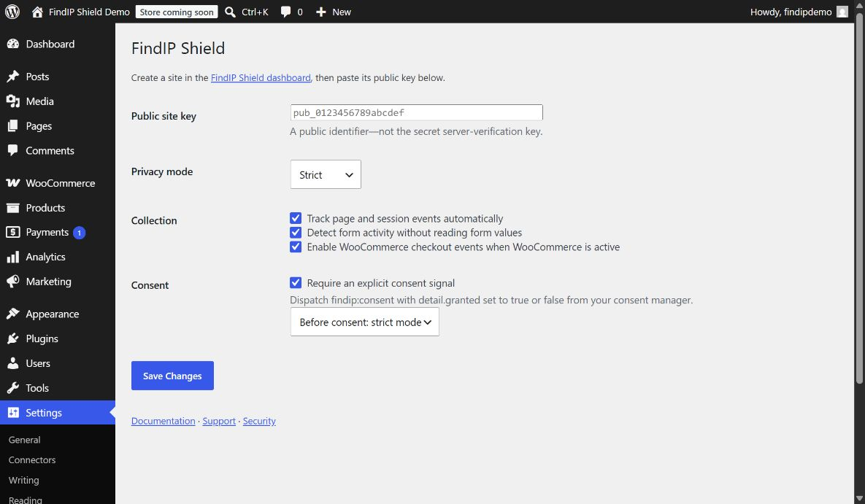The height and width of the screenshot is (504, 865).
Task: Click the Ctrl+K search shortcut label
Action: click(255, 12)
